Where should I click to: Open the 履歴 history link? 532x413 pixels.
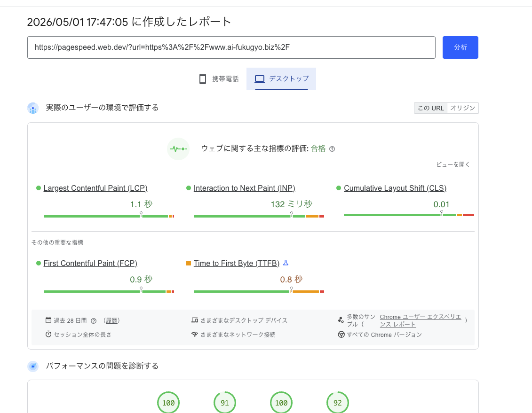pos(111,320)
